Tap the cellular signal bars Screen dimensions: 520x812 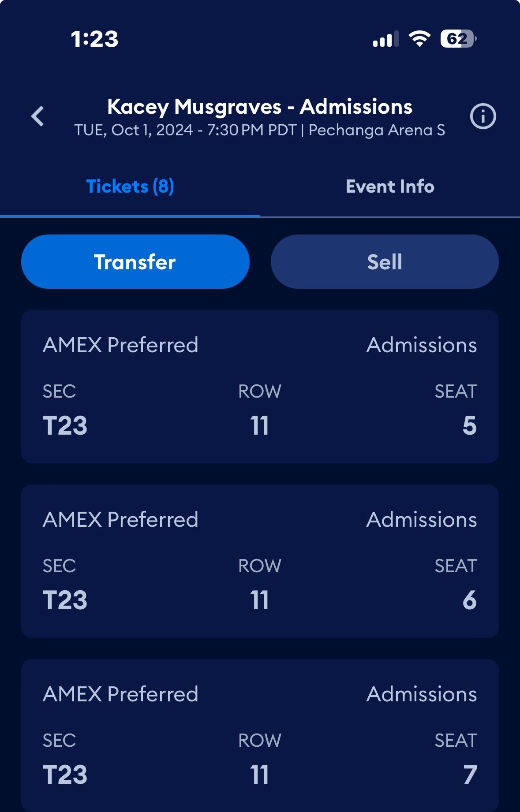click(x=385, y=39)
